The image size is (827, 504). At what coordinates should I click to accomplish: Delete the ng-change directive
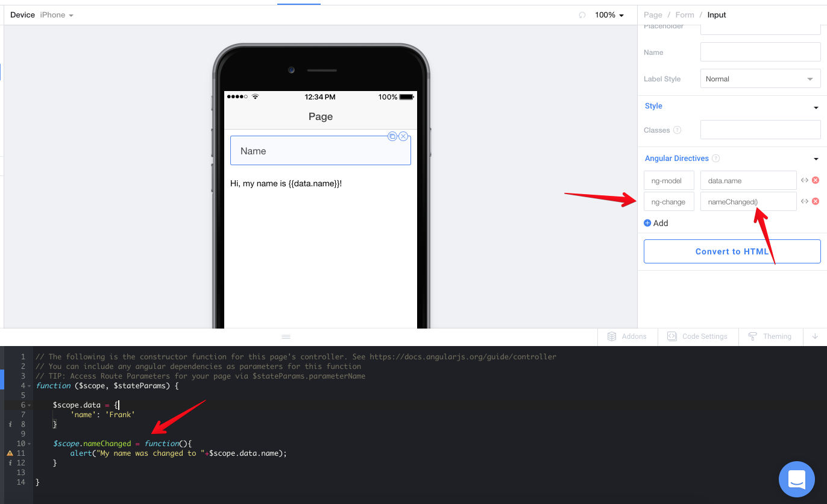point(816,201)
